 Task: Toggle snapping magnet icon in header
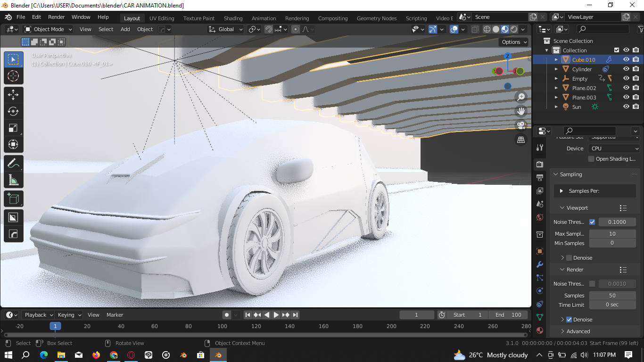(269, 29)
